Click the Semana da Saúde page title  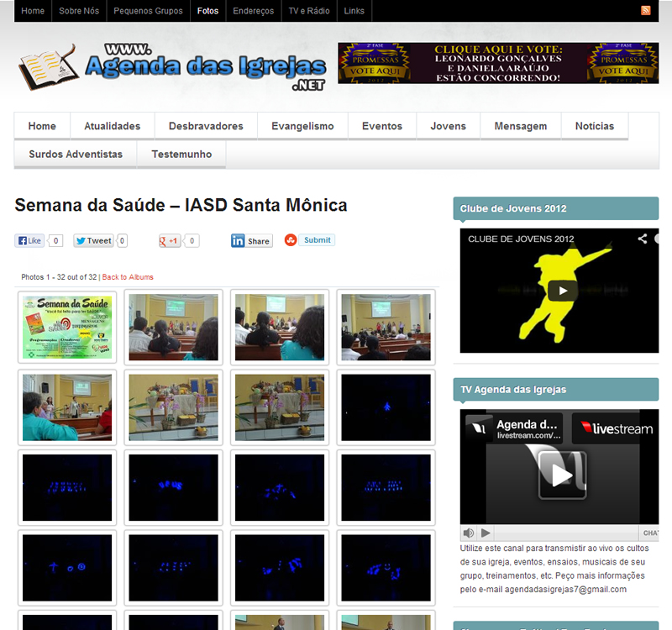pyautogui.click(x=181, y=205)
